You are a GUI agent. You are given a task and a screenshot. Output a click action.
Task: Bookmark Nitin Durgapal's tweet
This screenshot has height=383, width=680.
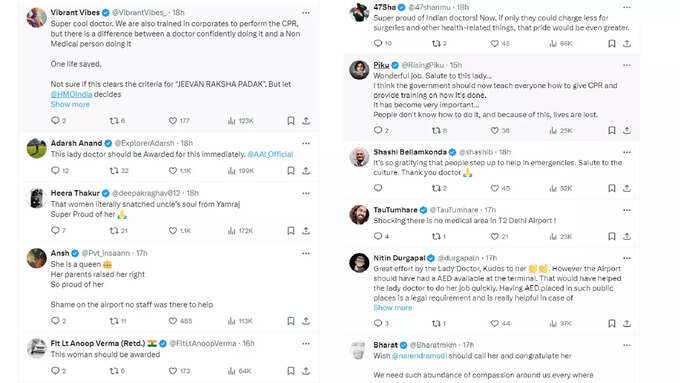click(x=611, y=323)
